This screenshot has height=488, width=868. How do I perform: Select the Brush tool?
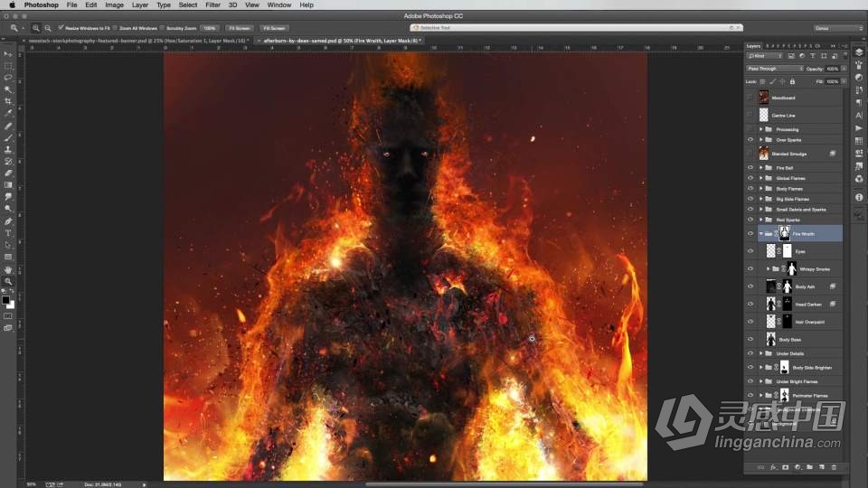pyautogui.click(x=8, y=137)
